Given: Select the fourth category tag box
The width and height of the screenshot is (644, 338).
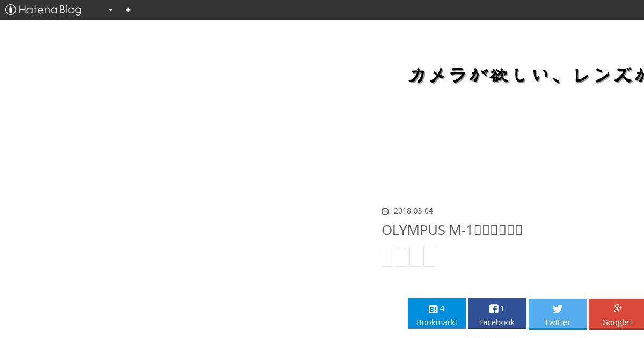Looking at the screenshot, I should [429, 256].
